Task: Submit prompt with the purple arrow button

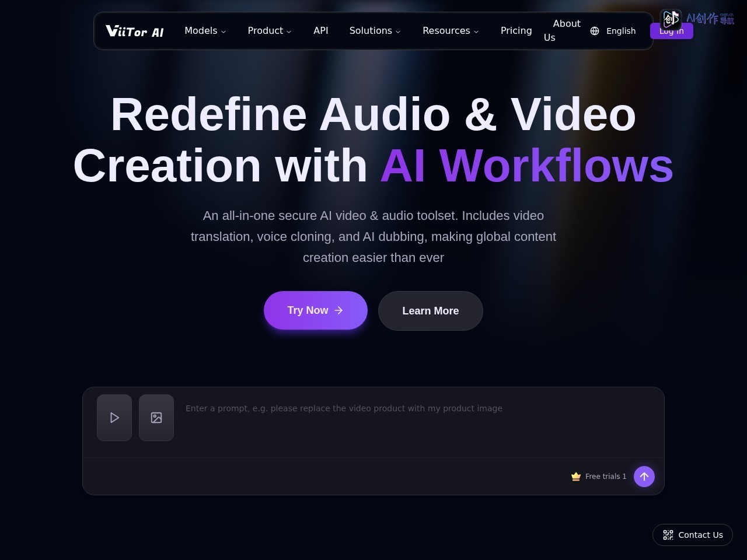Action: coord(644,476)
